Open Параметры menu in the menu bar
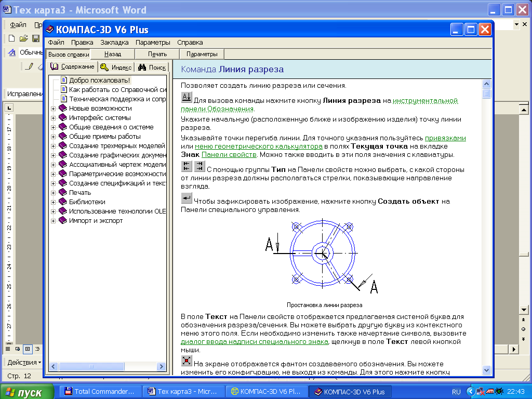 (x=153, y=43)
